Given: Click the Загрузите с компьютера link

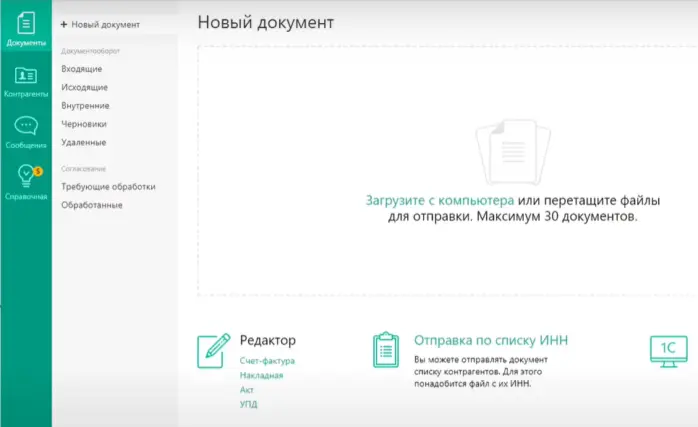Looking at the screenshot, I should click(x=439, y=200).
